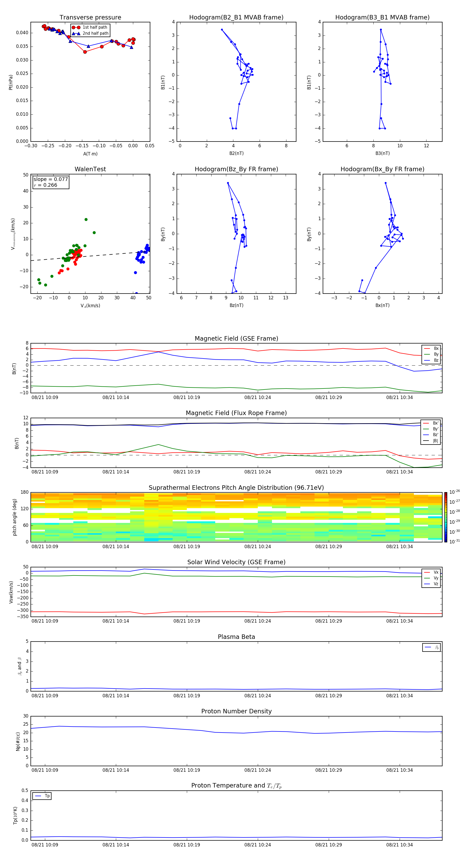Click the 'Np(#/cc)' y-axis label
473x868 pixels.
click(x=18, y=741)
